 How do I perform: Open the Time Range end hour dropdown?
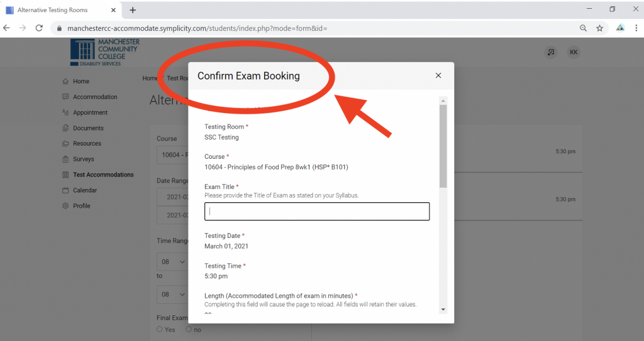click(172, 295)
